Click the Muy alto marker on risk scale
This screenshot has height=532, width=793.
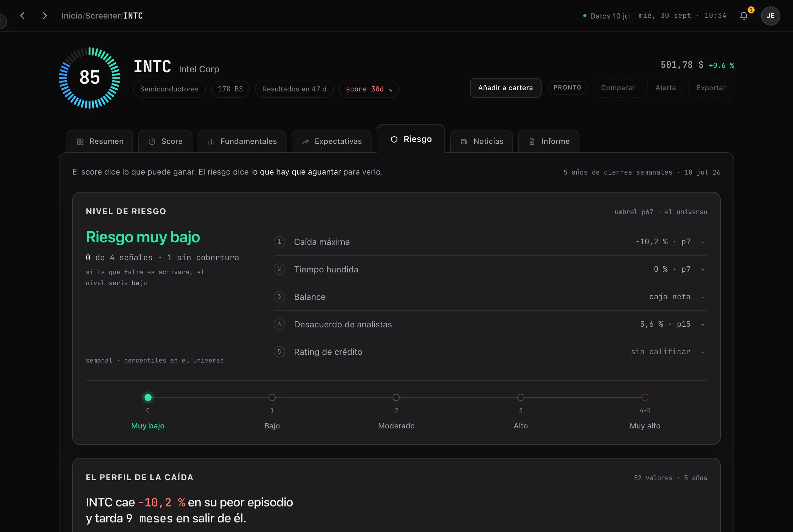pos(645,397)
